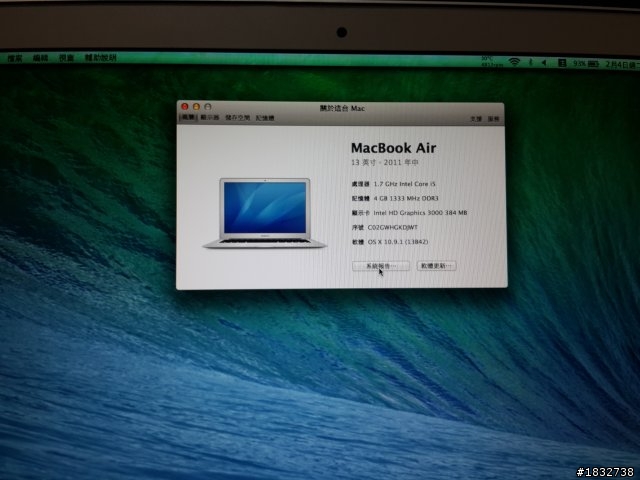Click the MacBook Air heading text
This screenshot has height=480, width=640.
coord(393,148)
